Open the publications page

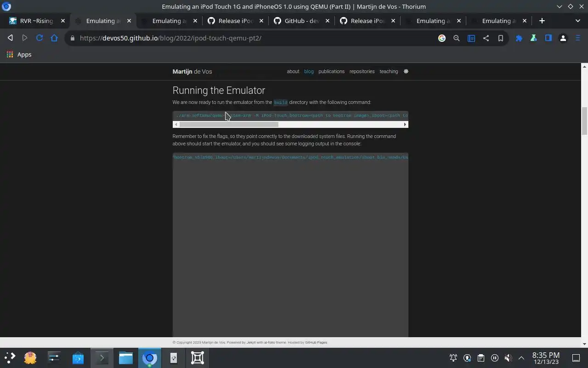pos(331,71)
